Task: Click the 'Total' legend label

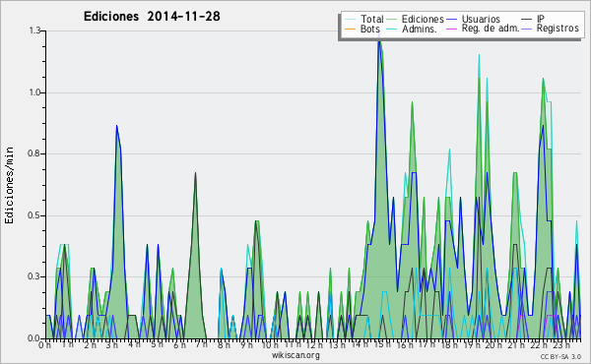Action: [372, 19]
